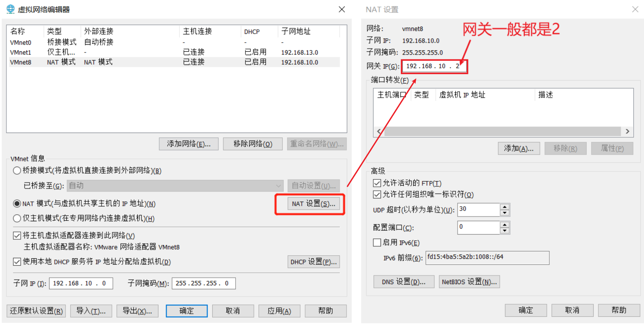Image resolution: width=644 pixels, height=325 pixels.
Task: Decrease 配置端口 value with down arrow
Action: click(x=505, y=230)
